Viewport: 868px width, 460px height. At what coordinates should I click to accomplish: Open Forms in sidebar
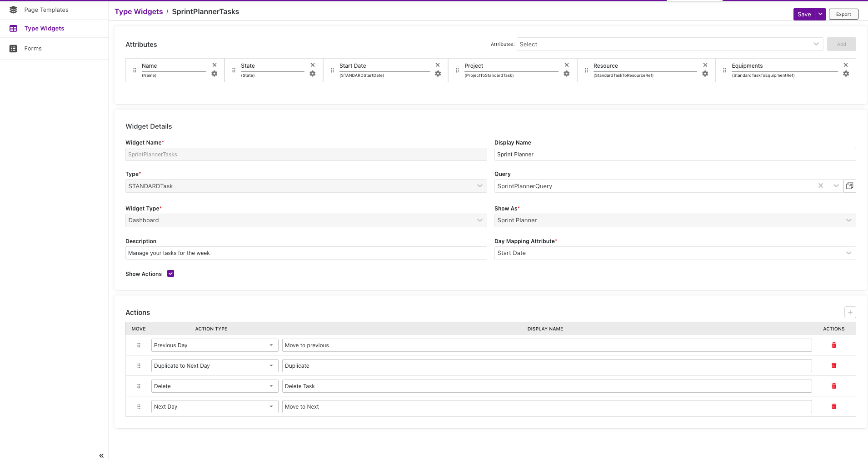tap(33, 48)
